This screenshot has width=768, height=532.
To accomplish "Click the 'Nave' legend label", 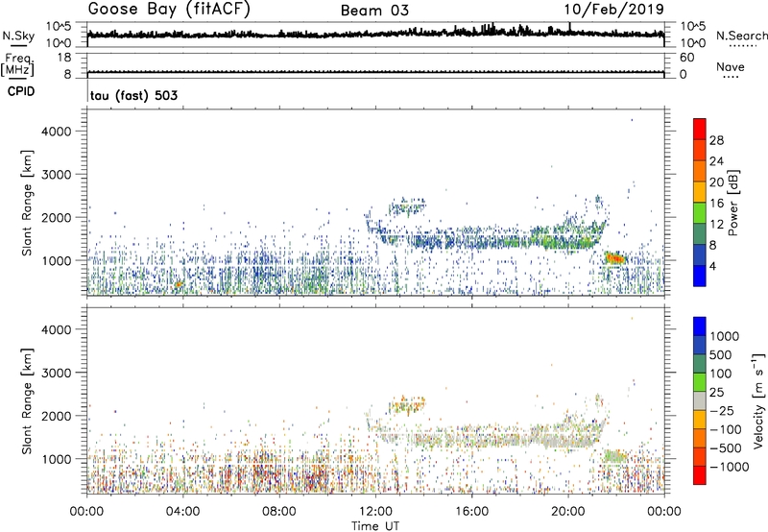I will click(731, 66).
